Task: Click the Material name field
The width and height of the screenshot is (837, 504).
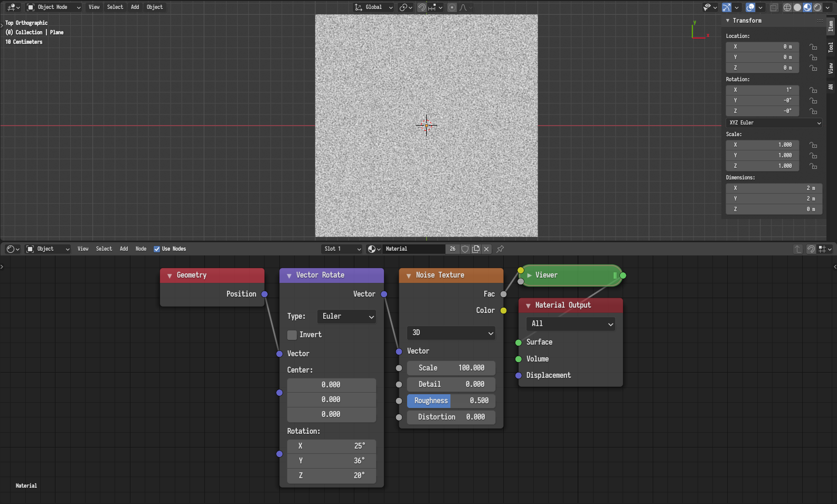Action: pyautogui.click(x=414, y=249)
